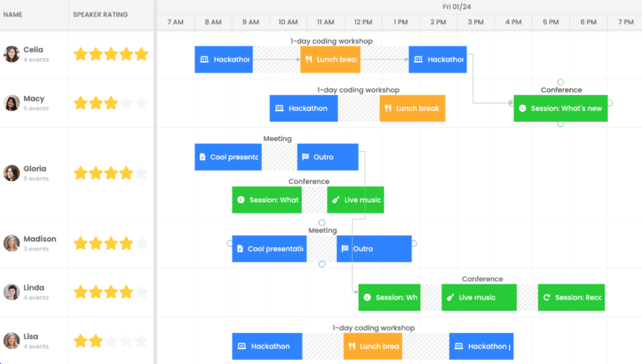642x364 pixels.
Task: Click laptop icon in Celia's second Hackathon event
Action: click(418, 59)
